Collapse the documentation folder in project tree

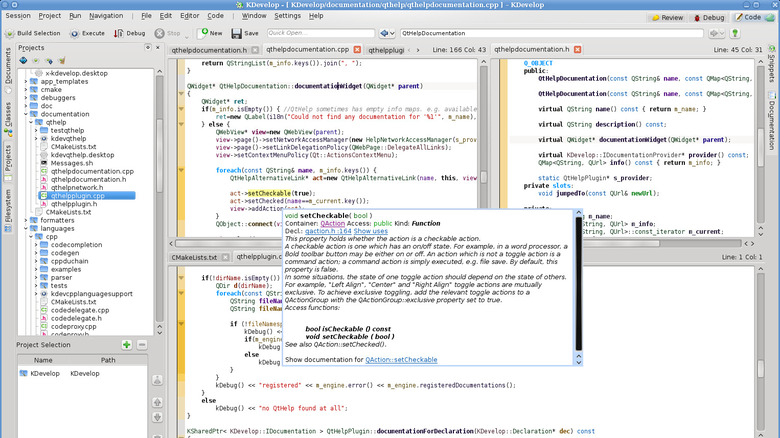27,114
